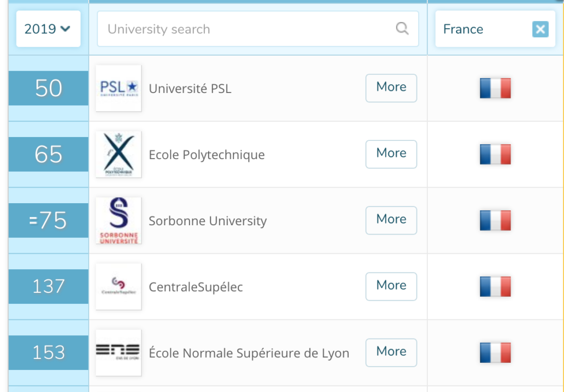564x392 pixels.
Task: Click the Ecole Polytechnique X logo
Action: pyautogui.click(x=119, y=154)
